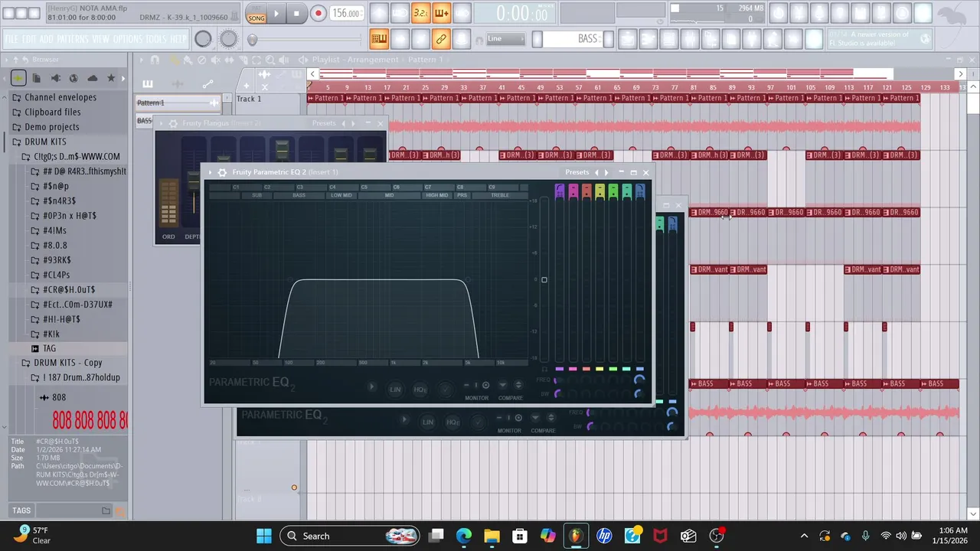Open the VIEW menu
The width and height of the screenshot is (980, 551).
(100, 38)
